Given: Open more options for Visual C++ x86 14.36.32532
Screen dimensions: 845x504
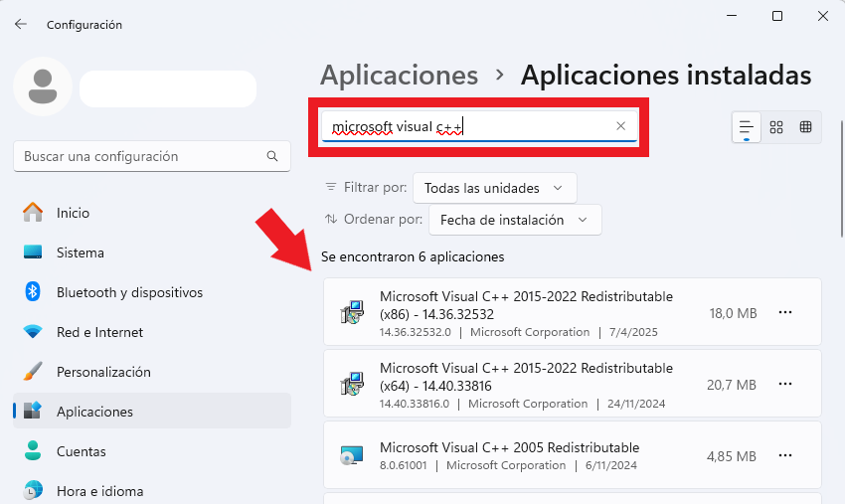Looking at the screenshot, I should click(x=785, y=312).
